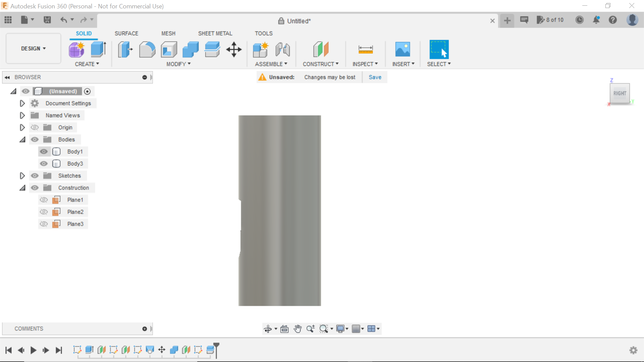Expand the Origin folder
Screen dimensions: 644x362
(22, 127)
